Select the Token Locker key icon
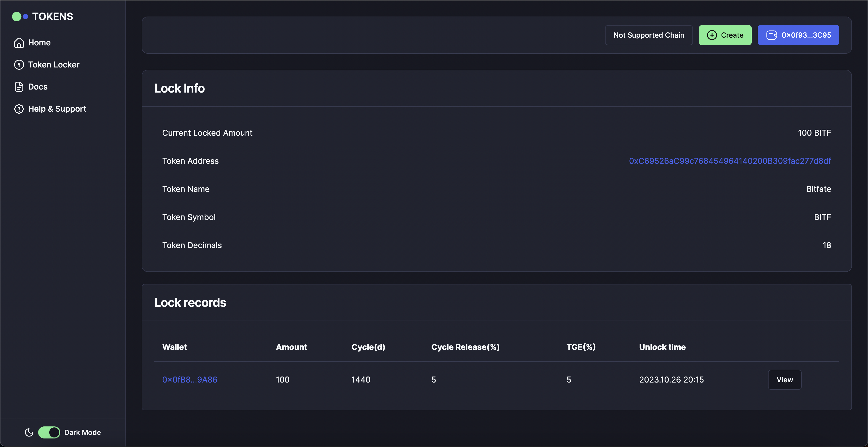Image resolution: width=868 pixels, height=447 pixels. pyautogui.click(x=19, y=64)
